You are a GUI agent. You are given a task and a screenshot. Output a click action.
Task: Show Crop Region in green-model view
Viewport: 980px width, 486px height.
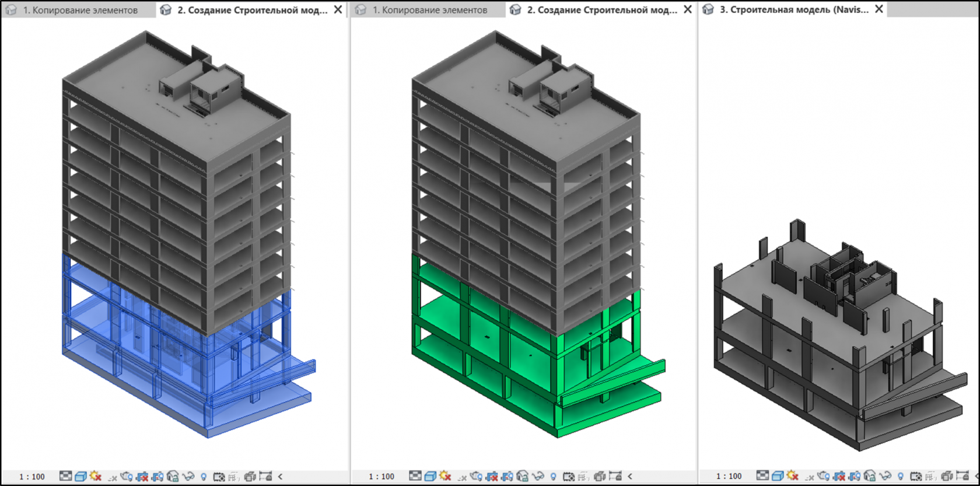pyautogui.click(x=507, y=476)
